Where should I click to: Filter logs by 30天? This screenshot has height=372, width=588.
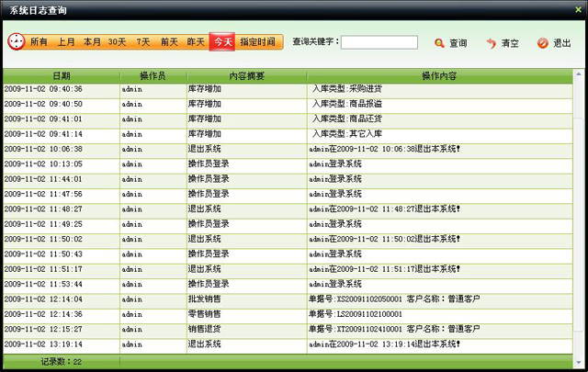[x=118, y=42]
